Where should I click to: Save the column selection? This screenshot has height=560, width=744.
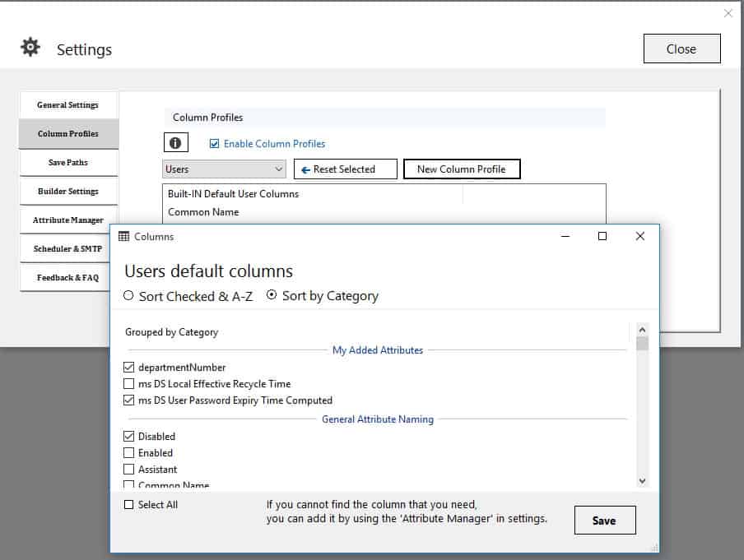[605, 521]
